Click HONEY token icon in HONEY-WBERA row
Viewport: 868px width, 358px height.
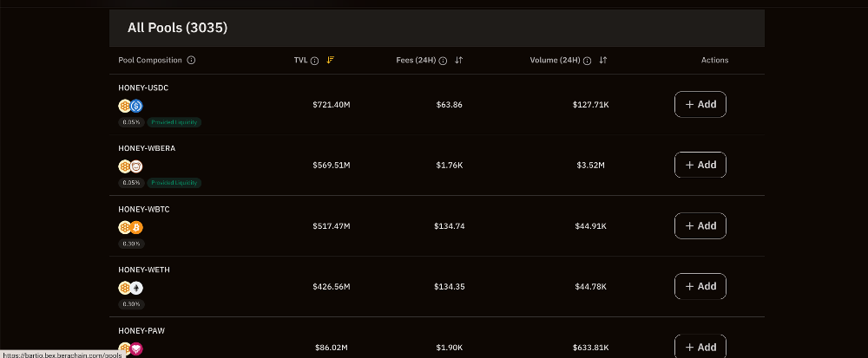coord(125,166)
